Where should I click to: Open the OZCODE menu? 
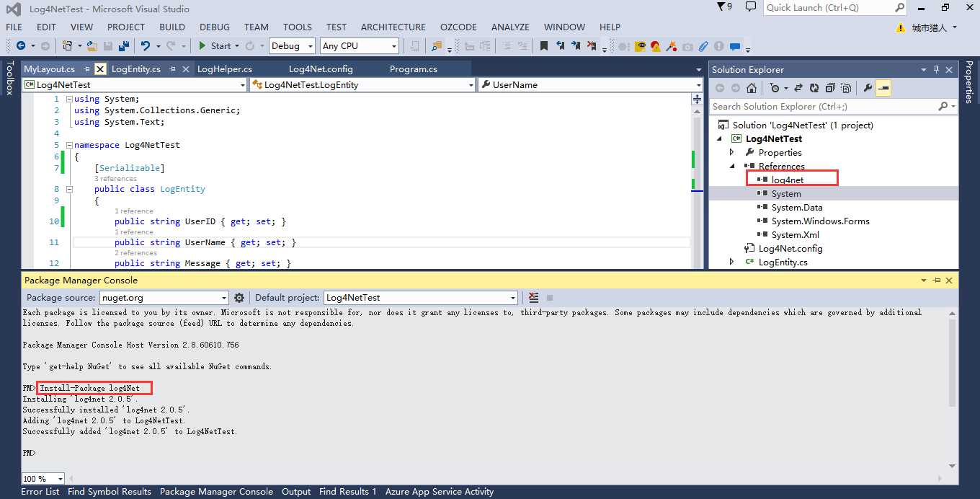coord(458,27)
